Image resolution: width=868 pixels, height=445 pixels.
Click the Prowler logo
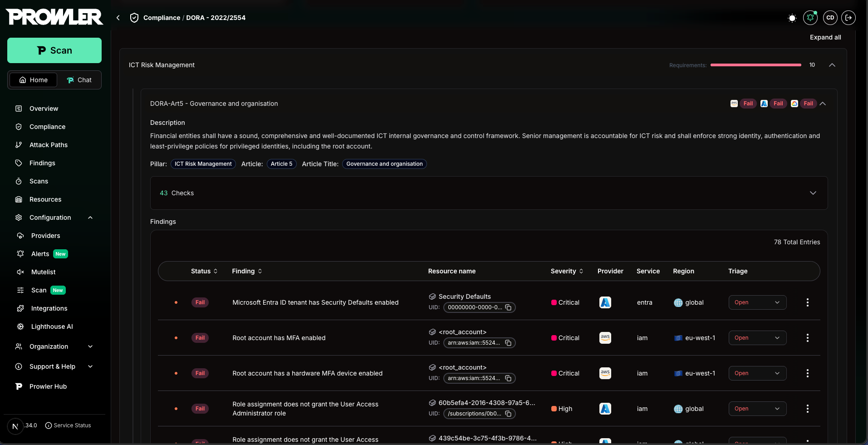54,17
